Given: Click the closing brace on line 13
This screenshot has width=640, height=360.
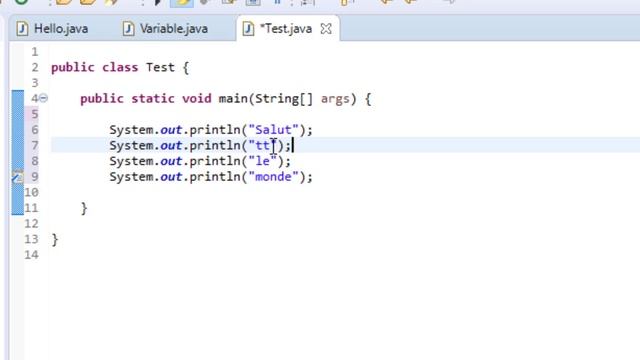Looking at the screenshot, I should [x=55, y=240].
